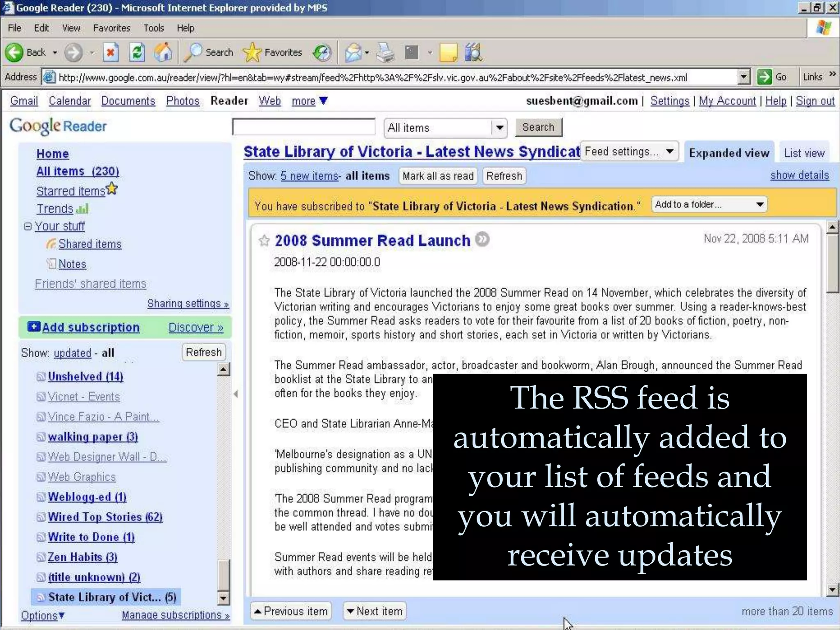Click the Notes page icon
The image size is (840, 630).
coord(51,263)
